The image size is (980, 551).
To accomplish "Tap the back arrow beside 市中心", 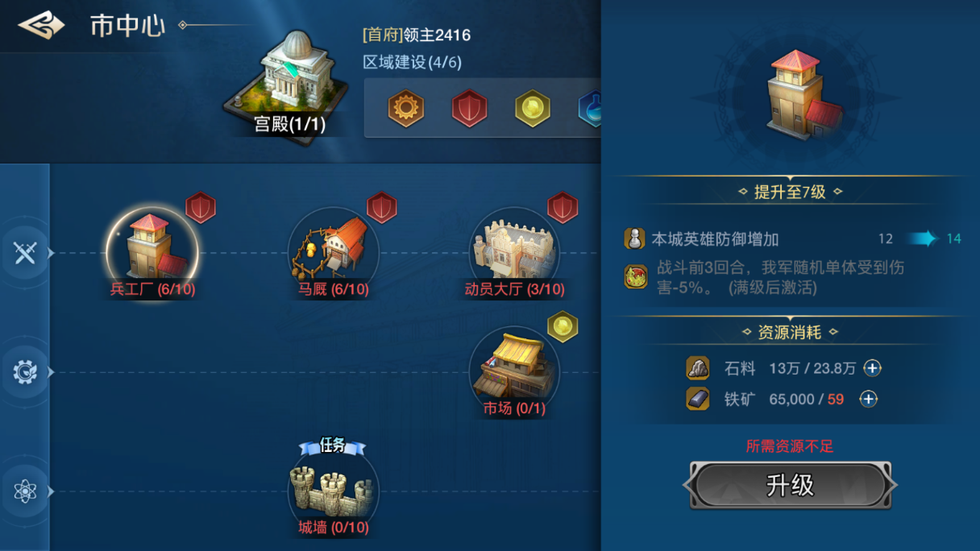I will pyautogui.click(x=40, y=26).
